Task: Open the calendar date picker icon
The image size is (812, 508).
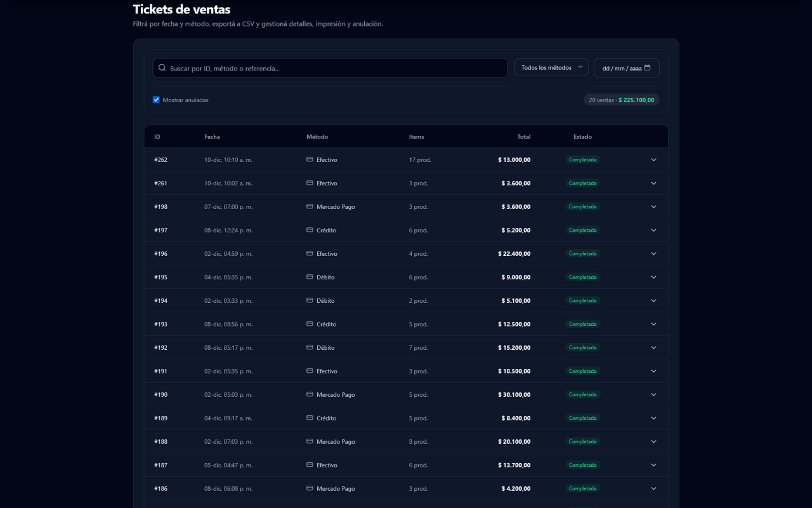Action: pyautogui.click(x=647, y=68)
